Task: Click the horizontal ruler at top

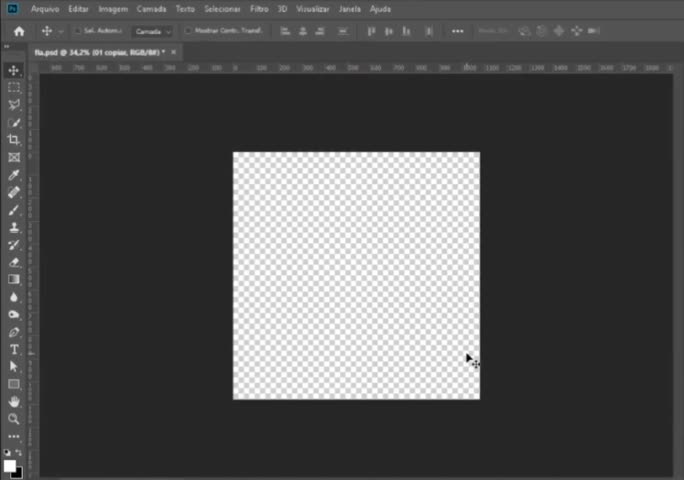Action: coord(356,68)
